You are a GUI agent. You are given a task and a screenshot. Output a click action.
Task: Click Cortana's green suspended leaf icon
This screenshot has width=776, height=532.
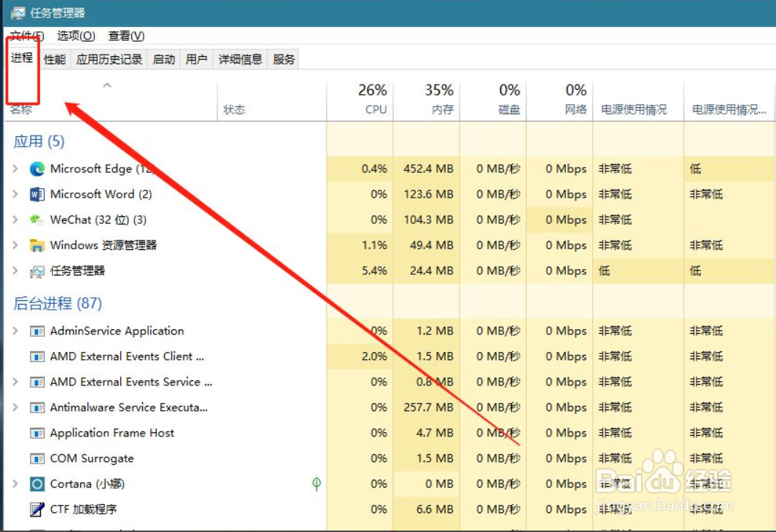(x=317, y=484)
